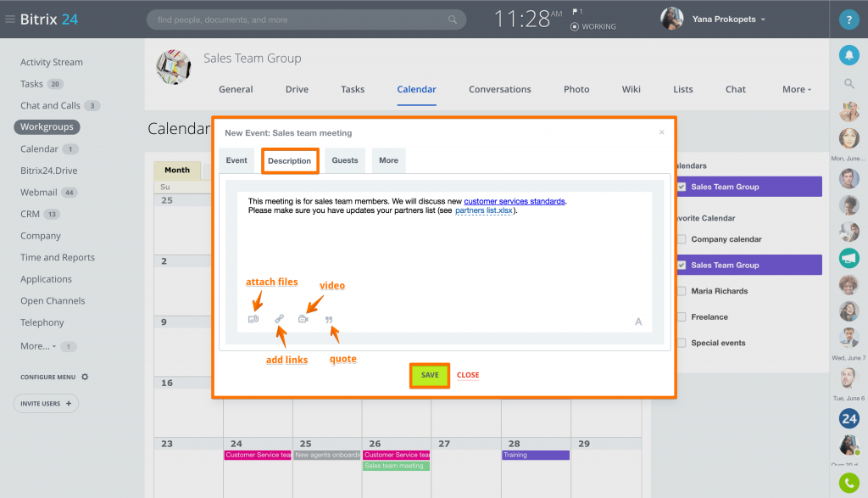
Task: Click the insert video icon in description editor
Action: point(303,318)
